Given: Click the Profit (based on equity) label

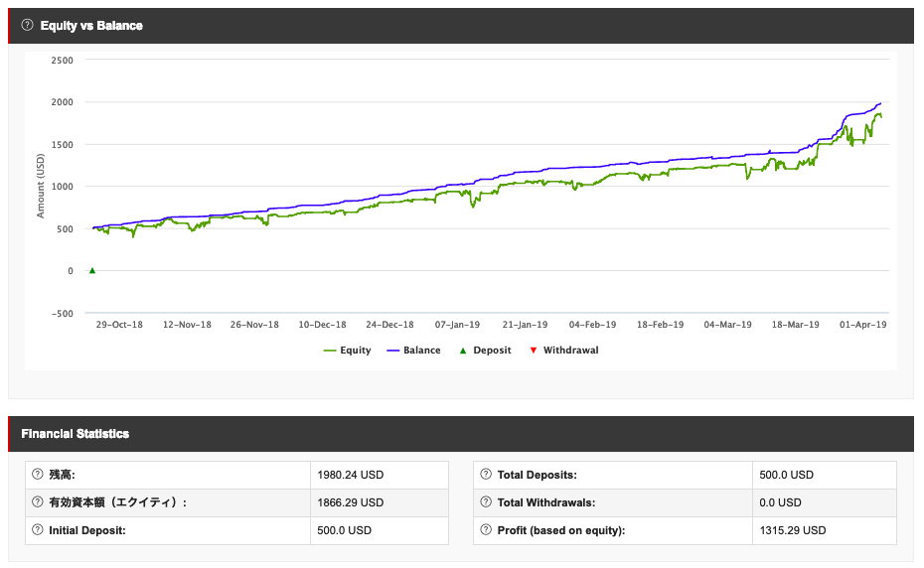Looking at the screenshot, I should (561, 530).
